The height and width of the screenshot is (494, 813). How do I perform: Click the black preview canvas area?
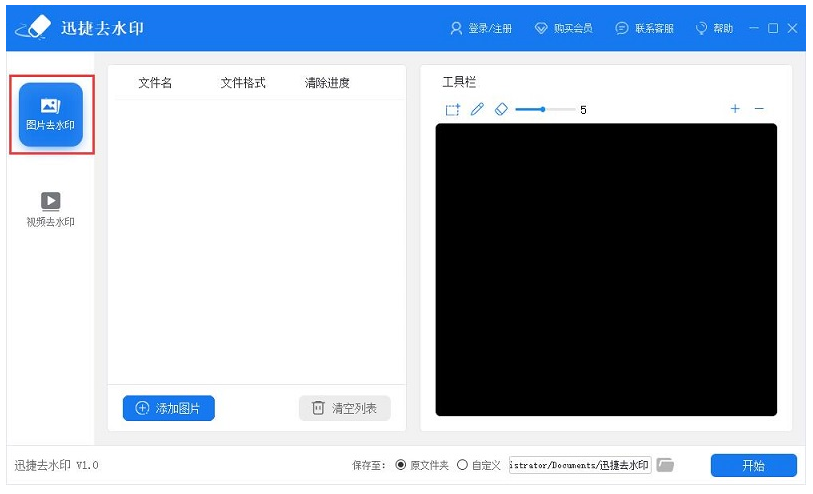click(606, 270)
